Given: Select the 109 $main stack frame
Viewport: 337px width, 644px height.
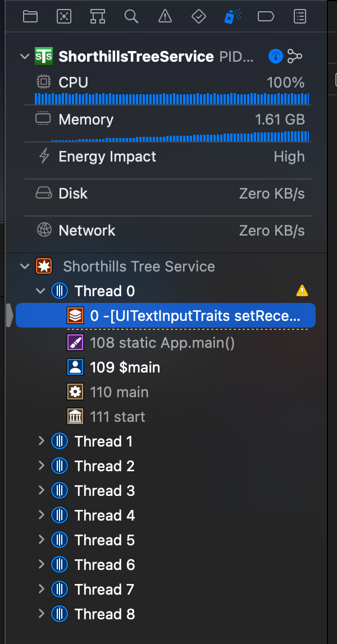Looking at the screenshot, I should coord(125,367).
